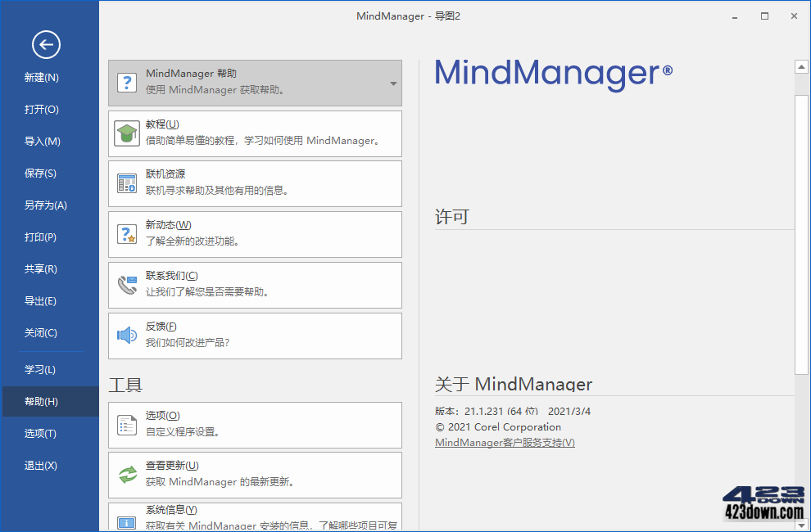The height and width of the screenshot is (532, 811).
Task: Follow the MindManager客户服务支持 link
Action: pos(502,442)
